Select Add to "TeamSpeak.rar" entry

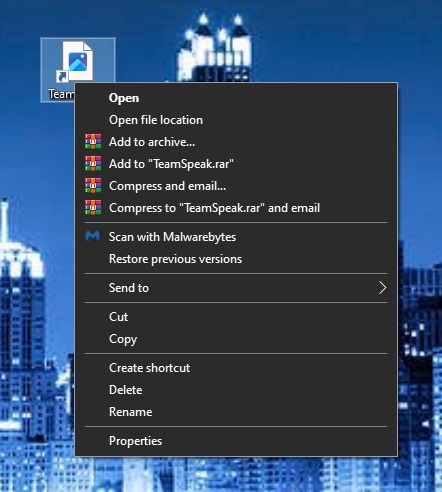(236, 164)
